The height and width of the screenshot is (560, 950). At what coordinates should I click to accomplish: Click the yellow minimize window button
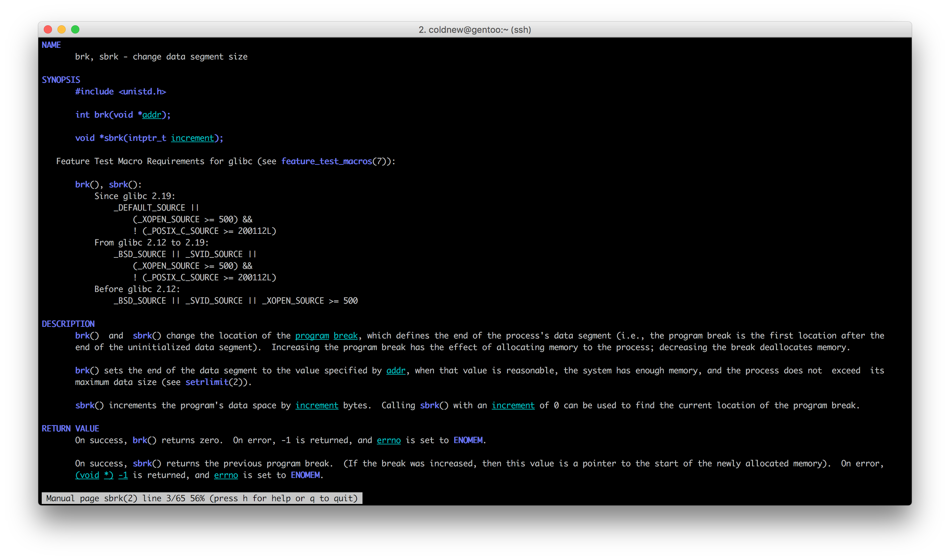click(x=62, y=29)
